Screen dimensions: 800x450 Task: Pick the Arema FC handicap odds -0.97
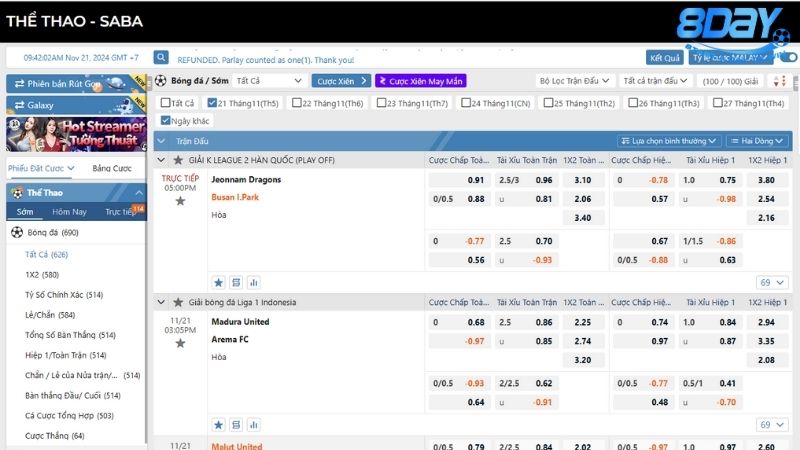tap(459, 341)
